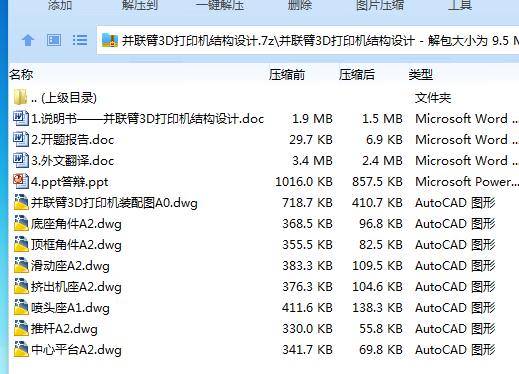Click PowerPoint icon of 4.ppt答辩.ppt

pos(21,181)
